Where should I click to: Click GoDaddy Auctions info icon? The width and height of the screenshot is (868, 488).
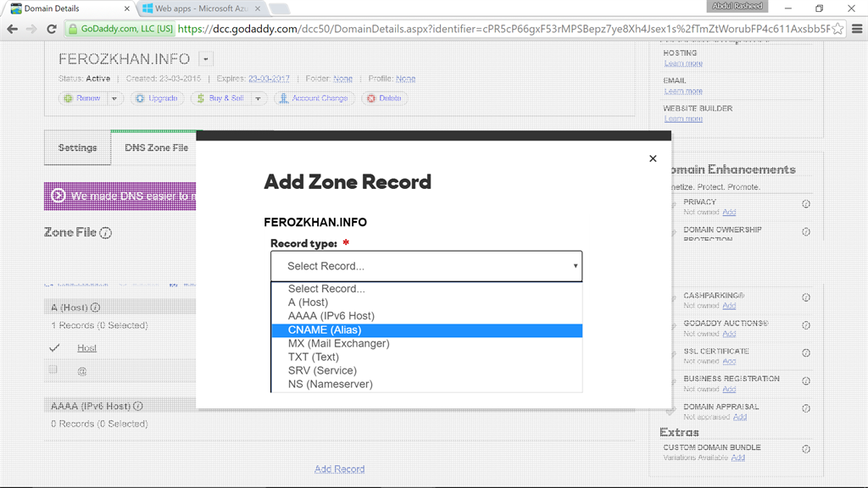806,325
